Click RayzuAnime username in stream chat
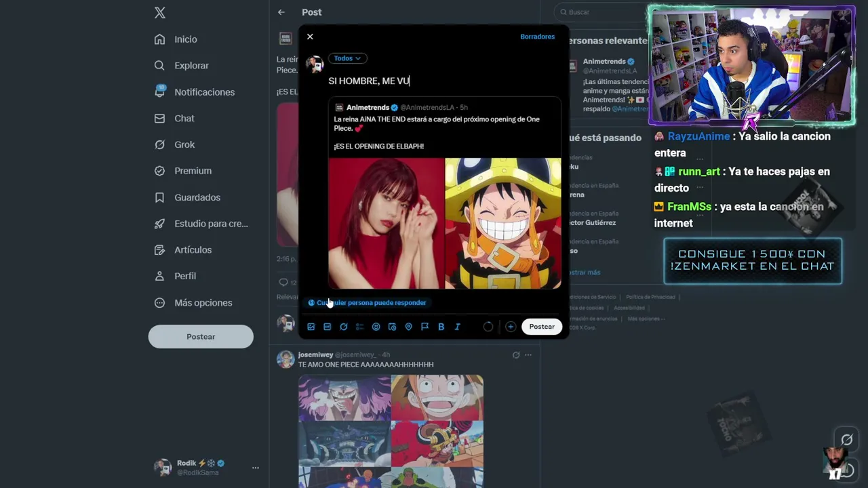This screenshot has width=868, height=488. pos(698,136)
